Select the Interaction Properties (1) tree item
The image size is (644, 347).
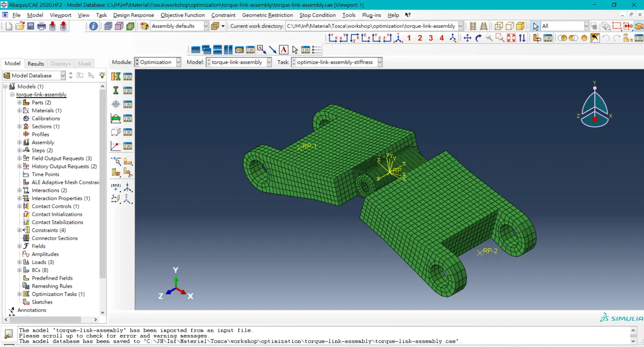coord(60,198)
